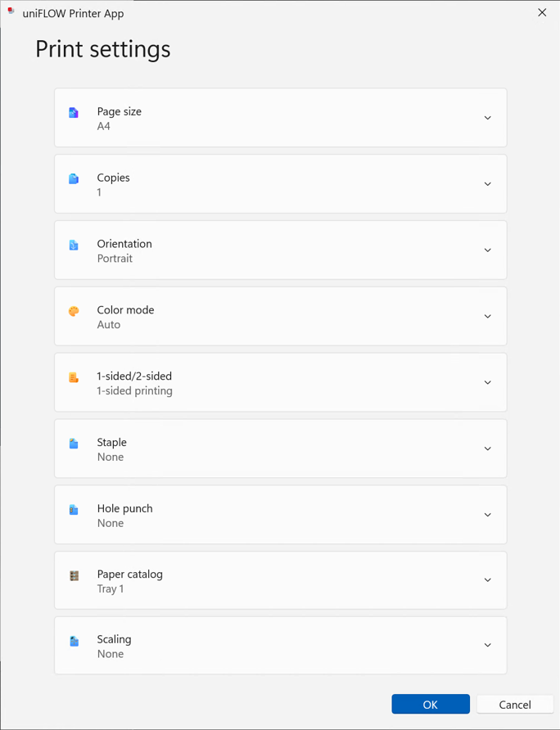The height and width of the screenshot is (730, 560).
Task: Click the Scaling icon
Action: pos(74,641)
